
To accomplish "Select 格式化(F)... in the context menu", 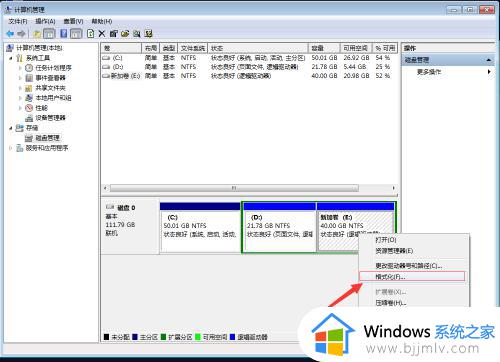I will pos(412,276).
